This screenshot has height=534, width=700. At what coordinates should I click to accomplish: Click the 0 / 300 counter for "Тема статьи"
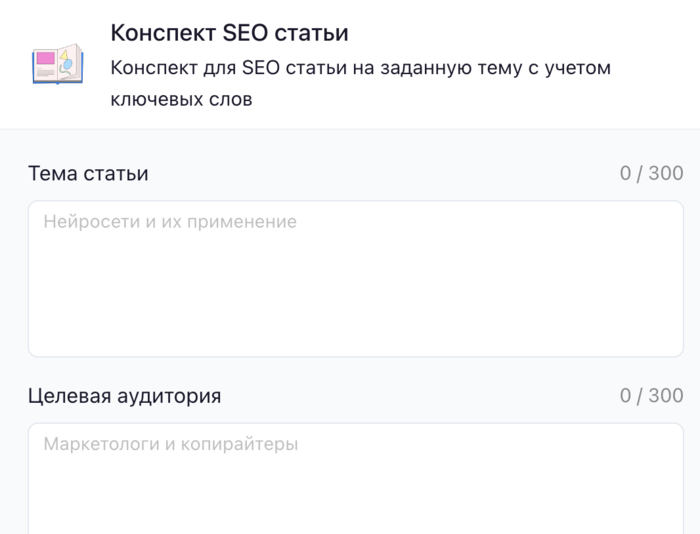coord(651,173)
